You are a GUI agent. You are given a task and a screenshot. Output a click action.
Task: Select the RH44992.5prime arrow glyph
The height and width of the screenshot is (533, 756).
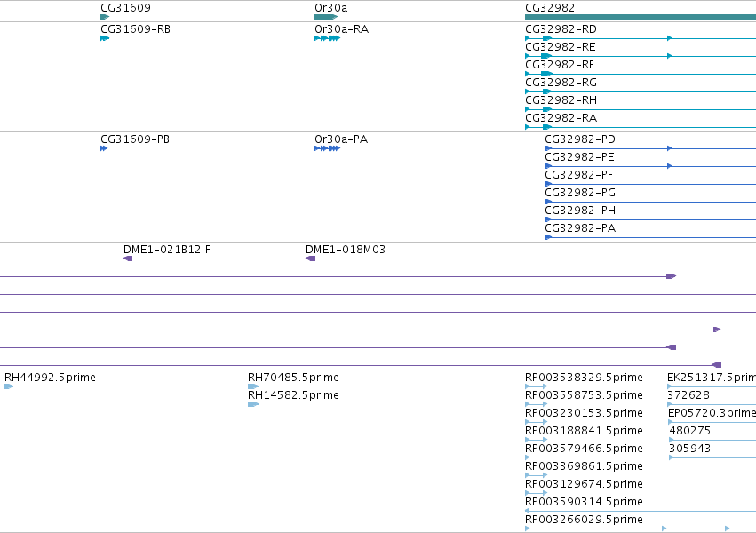9,386
